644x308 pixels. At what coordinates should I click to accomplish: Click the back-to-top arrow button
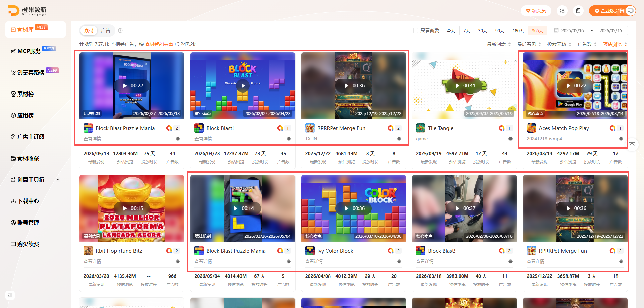tap(632, 145)
